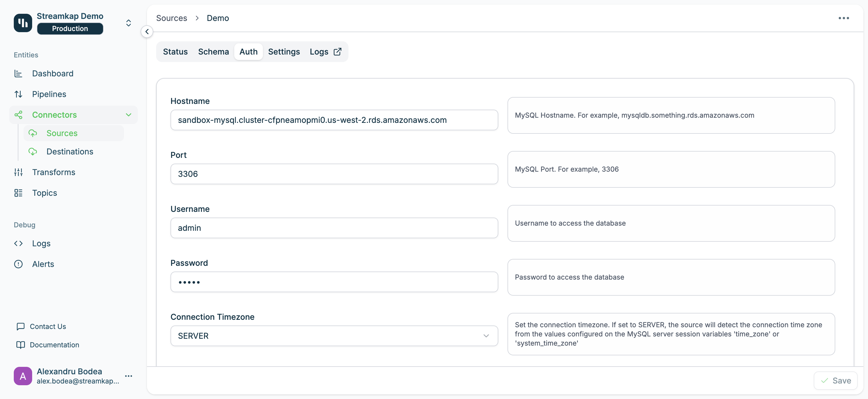868x399 pixels.
Task: Click the Save button
Action: (x=835, y=380)
